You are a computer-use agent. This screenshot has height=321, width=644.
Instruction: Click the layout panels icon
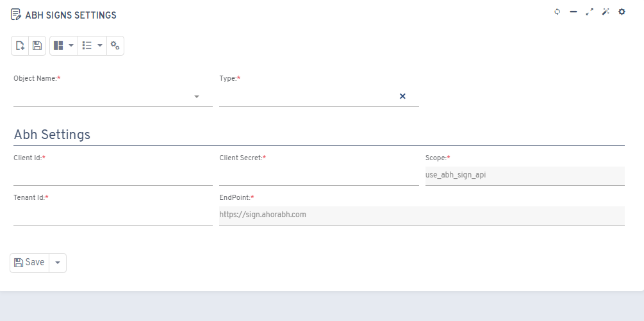(58, 45)
